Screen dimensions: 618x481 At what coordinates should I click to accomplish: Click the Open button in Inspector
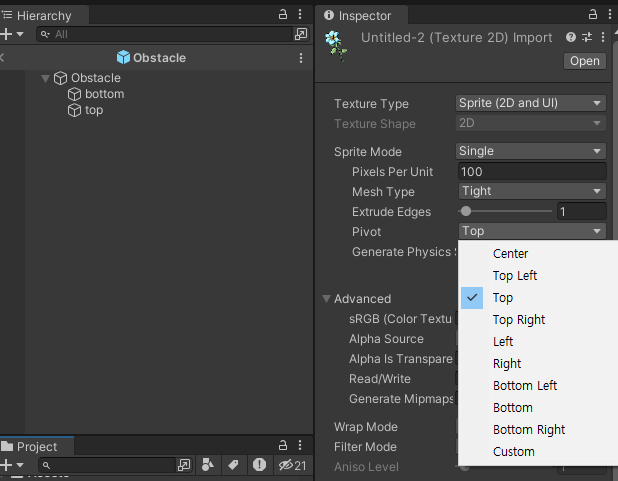tap(584, 61)
